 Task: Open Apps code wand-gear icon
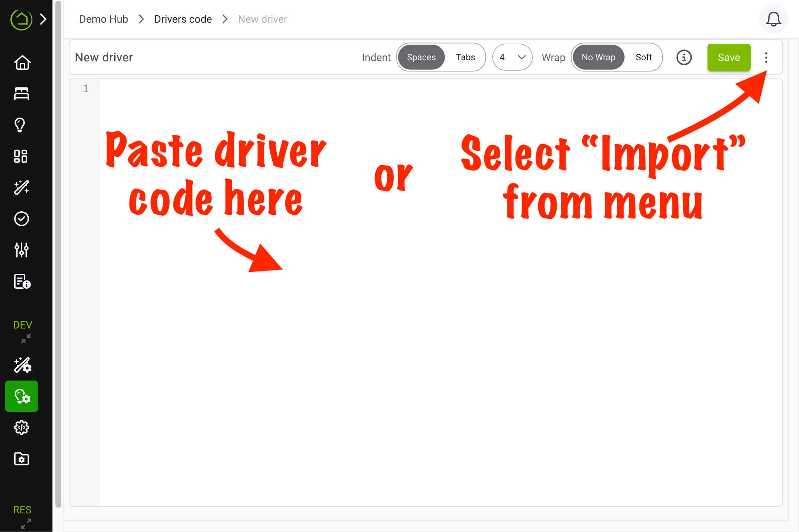click(22, 365)
